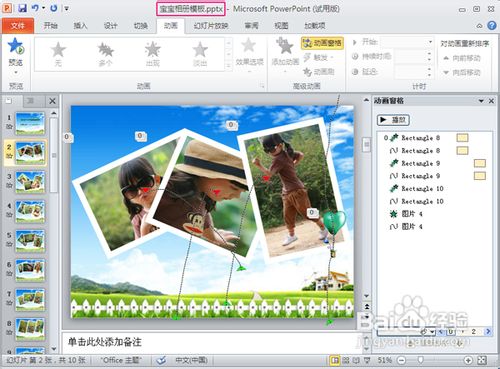Open Animation Pane options dropdown arrow
500x369 pixels.
481,101
